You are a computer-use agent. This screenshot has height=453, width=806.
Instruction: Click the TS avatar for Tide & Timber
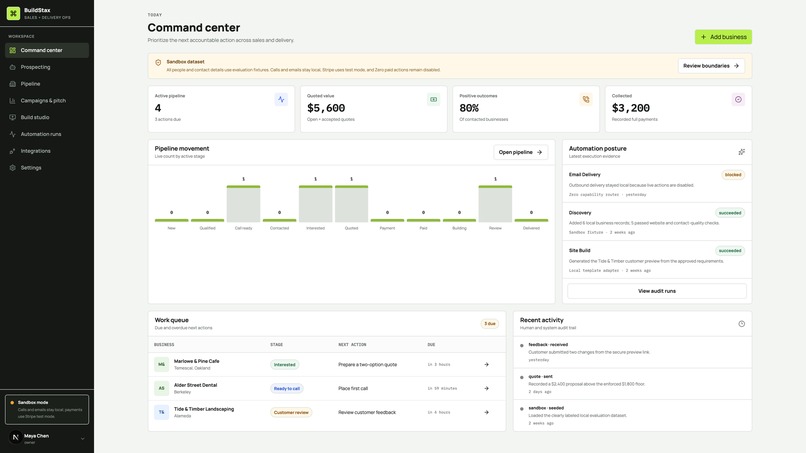(x=161, y=412)
